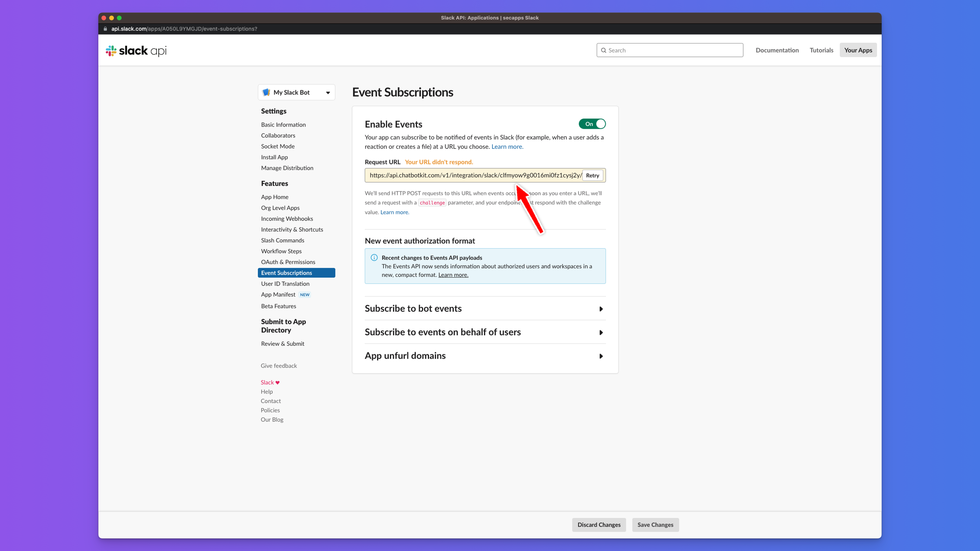Open App Manifest page
The height and width of the screenshot is (551, 980).
pos(278,294)
